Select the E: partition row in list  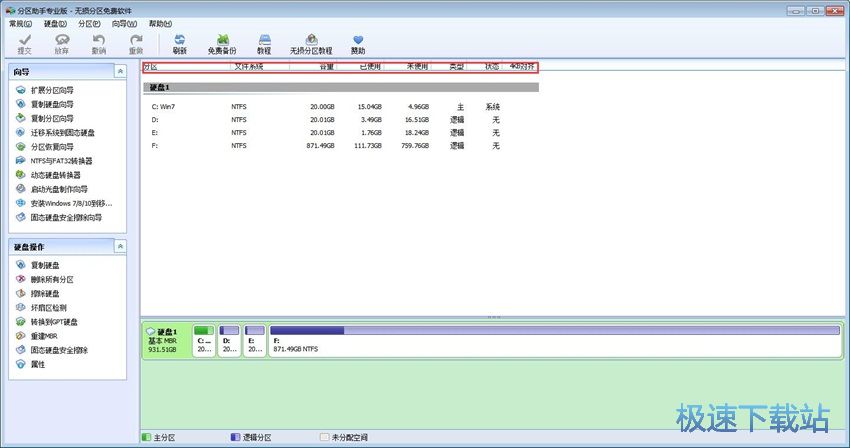tap(342, 132)
